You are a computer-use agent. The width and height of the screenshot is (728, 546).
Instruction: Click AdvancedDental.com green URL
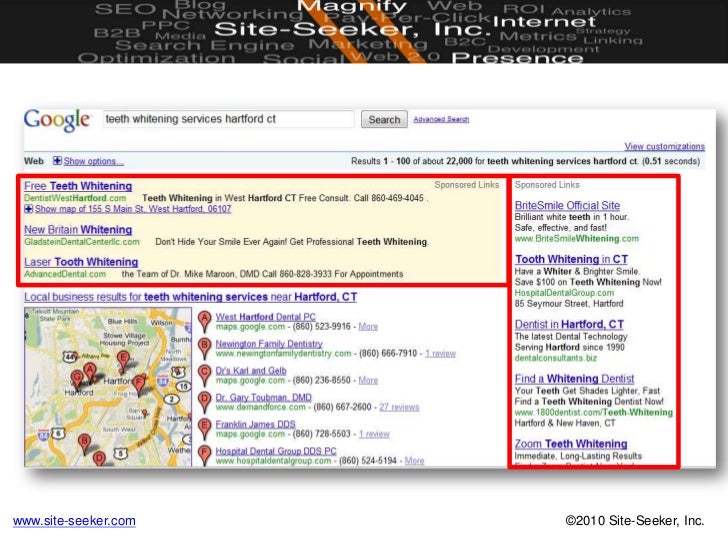[65, 274]
